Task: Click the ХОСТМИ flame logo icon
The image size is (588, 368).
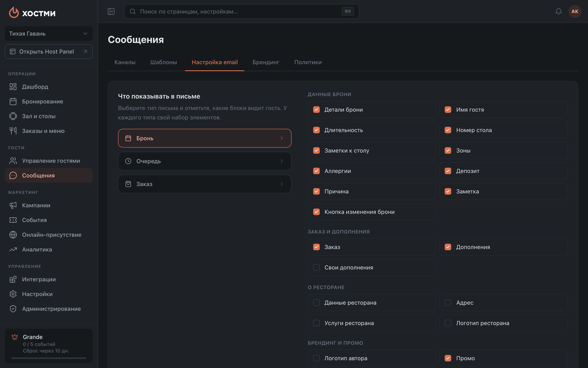Action: [x=14, y=12]
